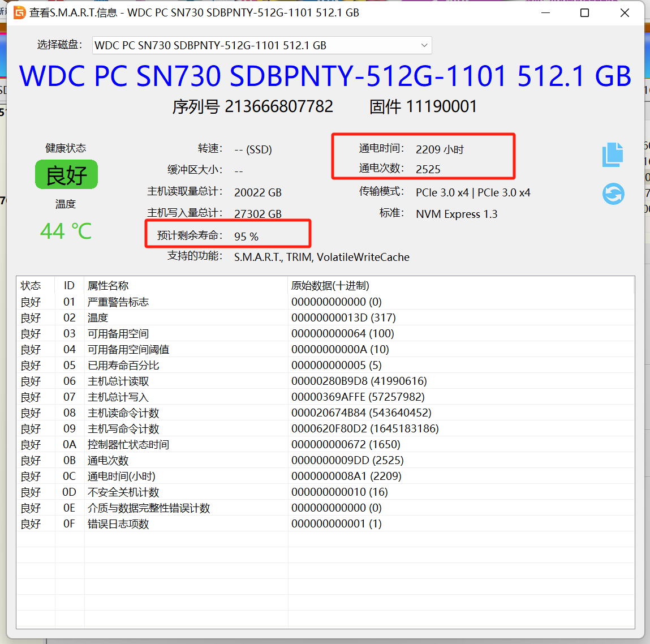Open the 选择磁盘 disk dropdown
650x644 pixels.
(261, 45)
